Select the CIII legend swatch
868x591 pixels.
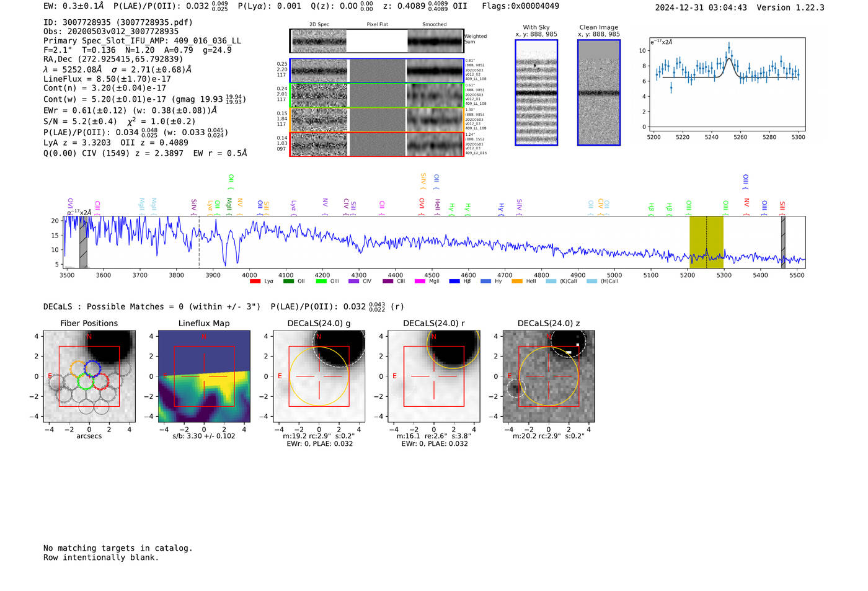click(388, 282)
